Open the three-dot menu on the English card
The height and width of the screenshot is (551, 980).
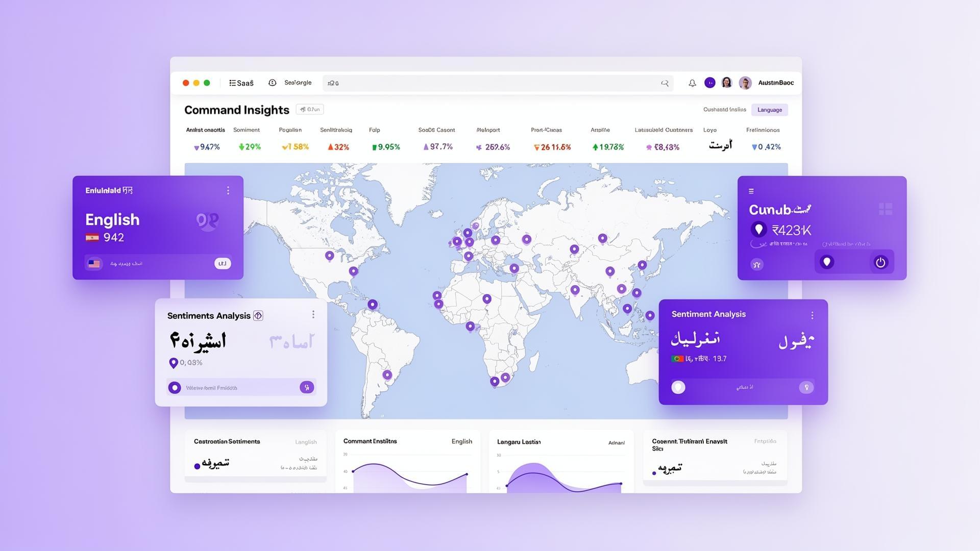(x=228, y=190)
